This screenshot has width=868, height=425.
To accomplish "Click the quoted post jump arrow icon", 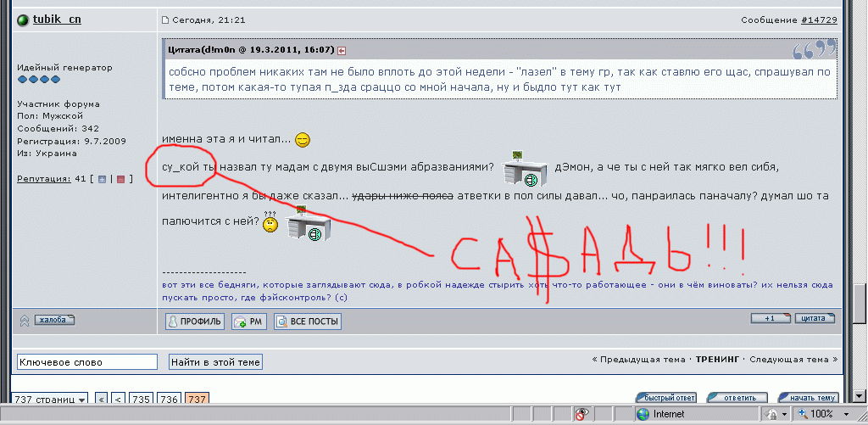I will 342,50.
